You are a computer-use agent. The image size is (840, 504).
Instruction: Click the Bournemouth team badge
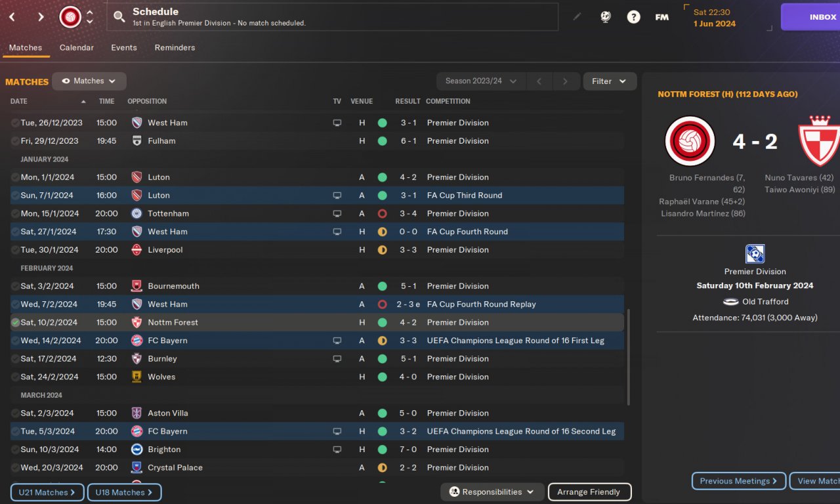click(136, 286)
